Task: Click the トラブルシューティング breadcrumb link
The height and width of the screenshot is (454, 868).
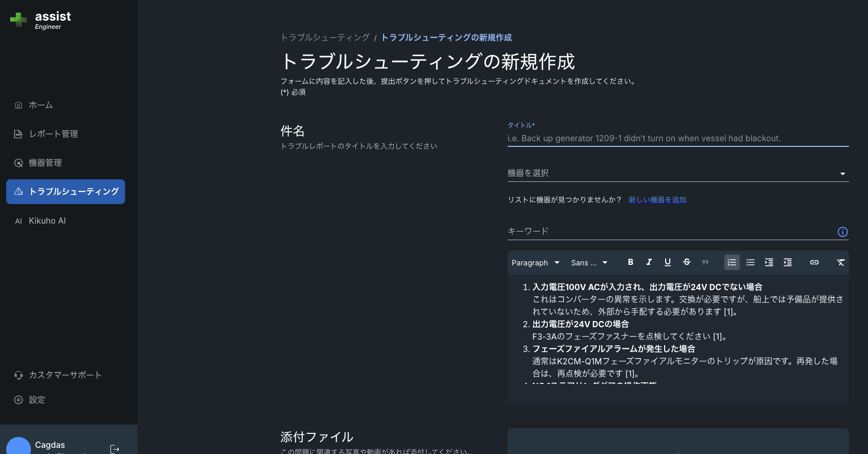Action: [325, 38]
